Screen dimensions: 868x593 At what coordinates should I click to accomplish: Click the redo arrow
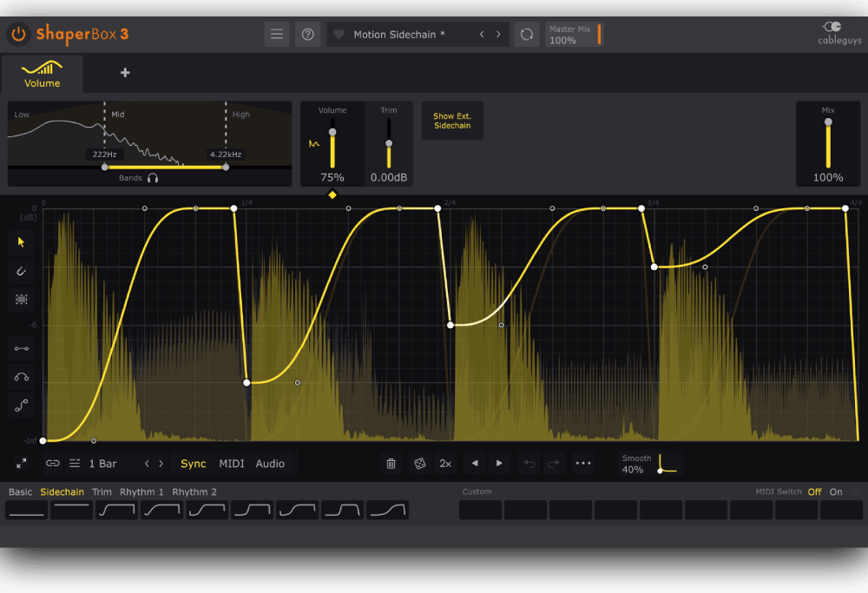pyautogui.click(x=554, y=464)
